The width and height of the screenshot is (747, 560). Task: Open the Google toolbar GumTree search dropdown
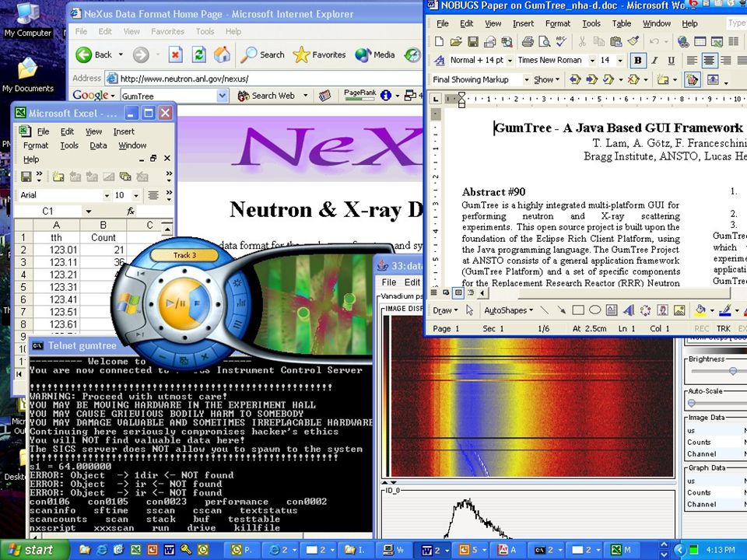pyautogui.click(x=222, y=96)
